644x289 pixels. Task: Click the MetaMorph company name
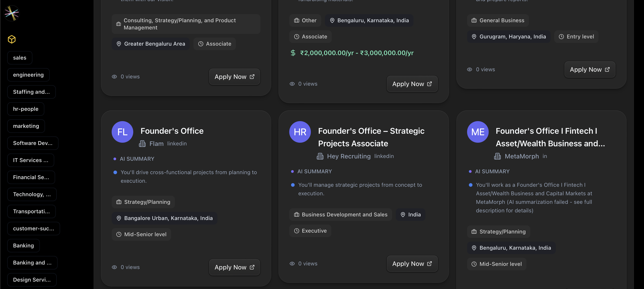pyautogui.click(x=522, y=156)
